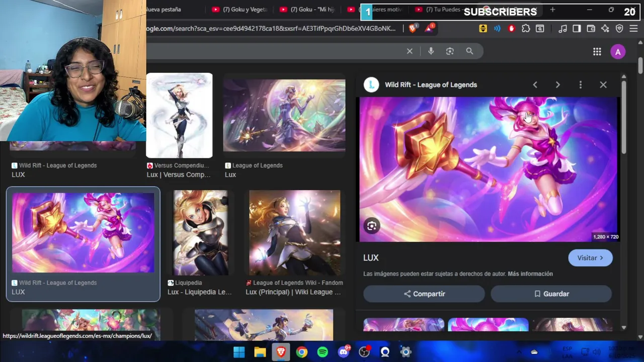Select the white Lux Versus Compendium thumbnail
The height and width of the screenshot is (362, 644).
(179, 116)
